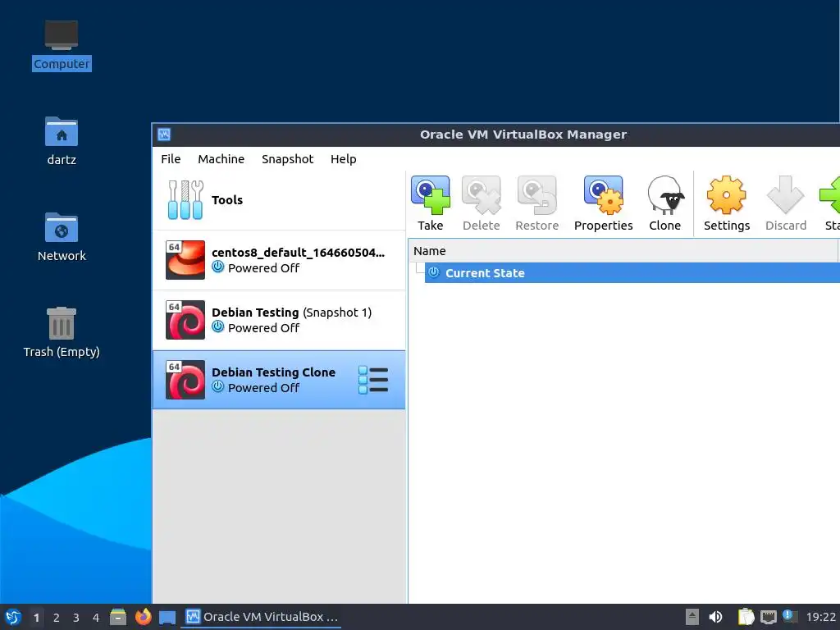Click the Take snapshot toolbar icon
840x630 pixels.
tap(430, 195)
